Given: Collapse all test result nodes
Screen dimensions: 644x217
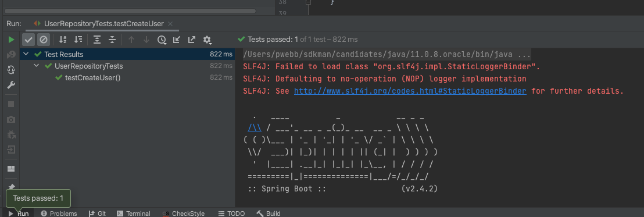Looking at the screenshot, I should (112, 40).
